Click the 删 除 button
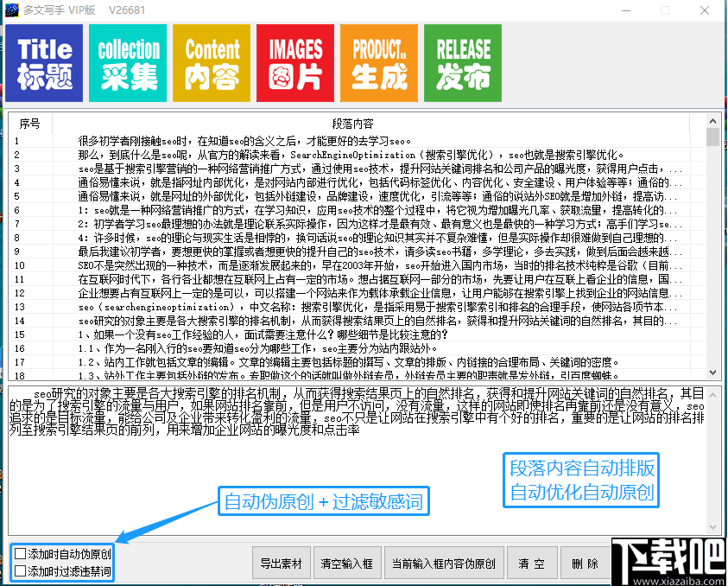The image size is (728, 586). pyautogui.click(x=585, y=564)
